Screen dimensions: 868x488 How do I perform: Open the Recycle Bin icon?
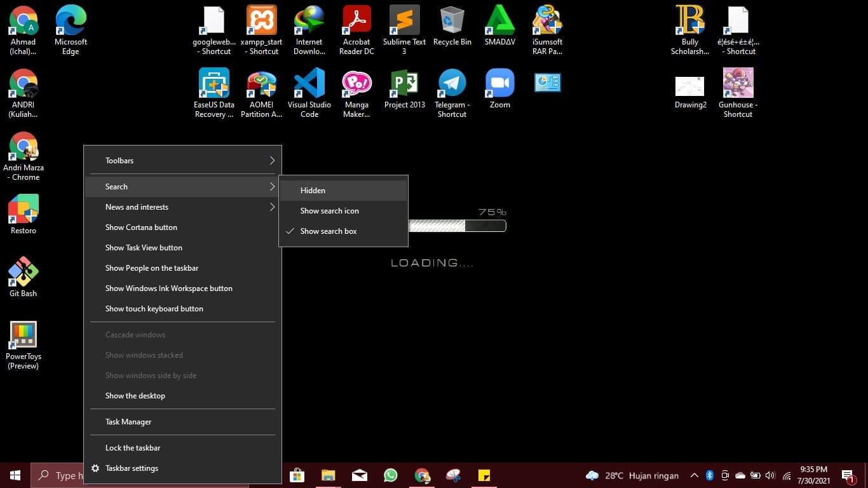pos(452,22)
